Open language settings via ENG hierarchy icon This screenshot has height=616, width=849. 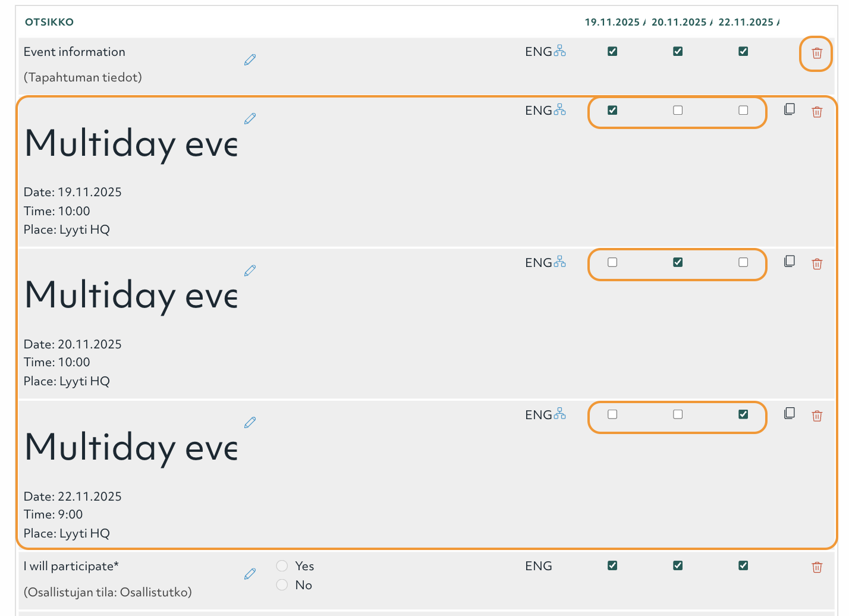(559, 50)
